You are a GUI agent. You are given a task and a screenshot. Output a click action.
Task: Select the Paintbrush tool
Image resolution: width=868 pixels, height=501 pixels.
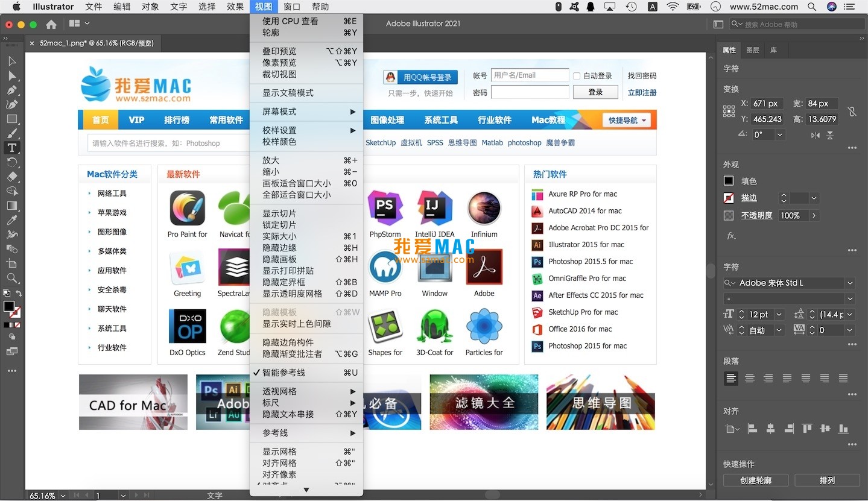click(12, 133)
